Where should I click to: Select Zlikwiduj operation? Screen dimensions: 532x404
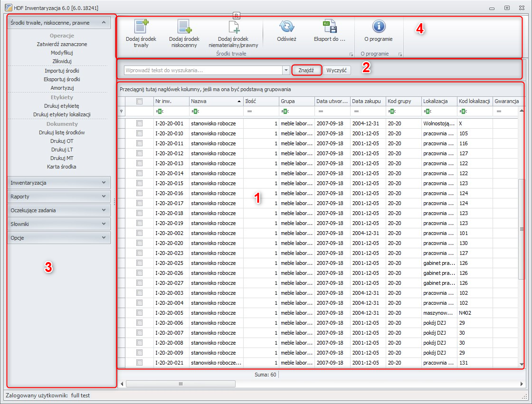(62, 61)
